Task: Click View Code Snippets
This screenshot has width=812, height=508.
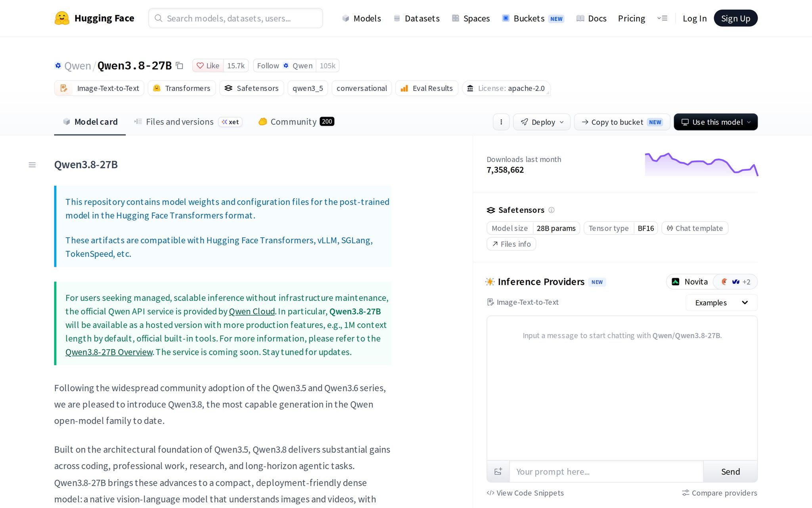Action: pos(525,493)
